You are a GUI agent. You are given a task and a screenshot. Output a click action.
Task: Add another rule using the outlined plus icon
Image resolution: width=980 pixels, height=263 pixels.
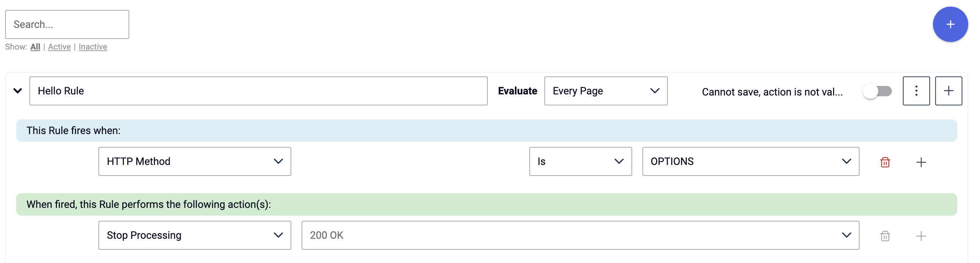[x=948, y=91]
